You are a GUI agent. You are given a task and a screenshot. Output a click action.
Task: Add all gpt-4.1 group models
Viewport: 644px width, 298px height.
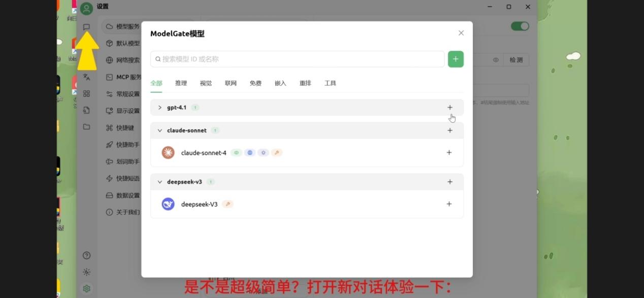pyautogui.click(x=450, y=108)
